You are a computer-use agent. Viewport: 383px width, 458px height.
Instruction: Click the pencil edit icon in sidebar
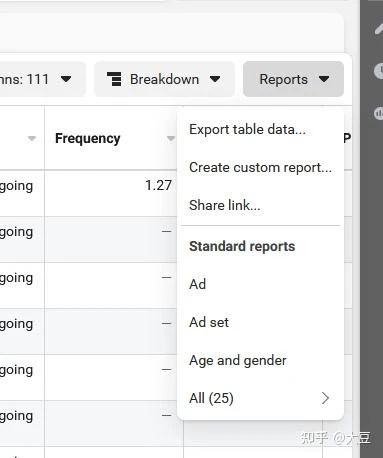point(379,28)
